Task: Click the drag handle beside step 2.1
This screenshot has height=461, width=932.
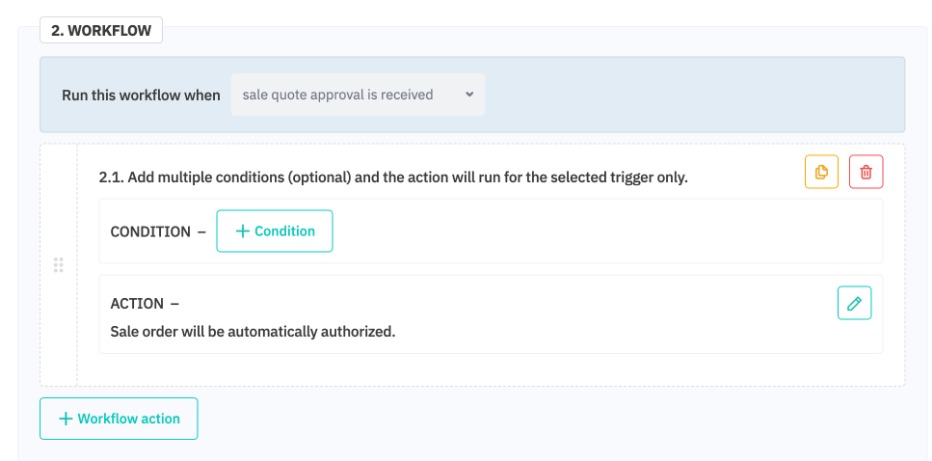Action: point(58,265)
